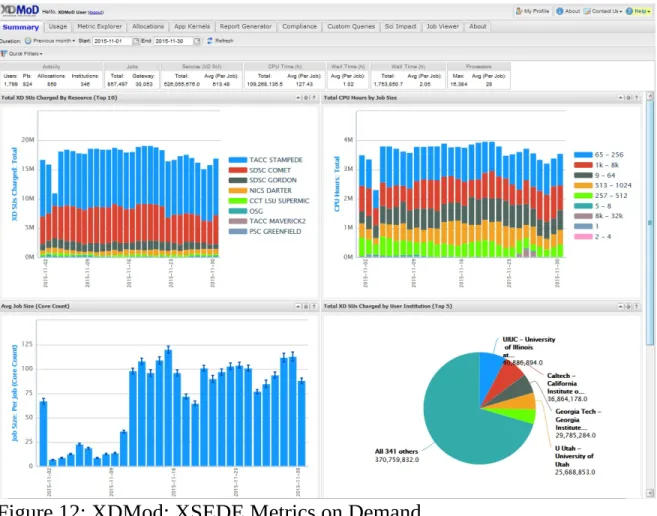This screenshot has width=657, height=516.
Task: Select the Summary tab
Action: tap(21, 27)
